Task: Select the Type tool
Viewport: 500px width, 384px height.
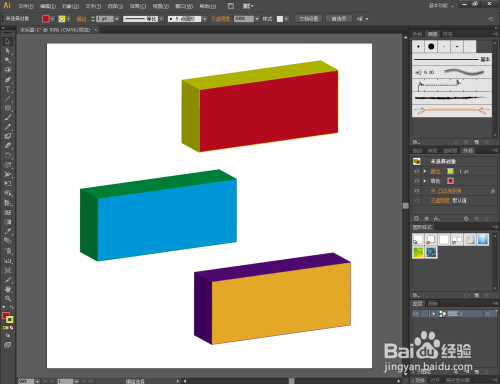Action: (x=8, y=89)
